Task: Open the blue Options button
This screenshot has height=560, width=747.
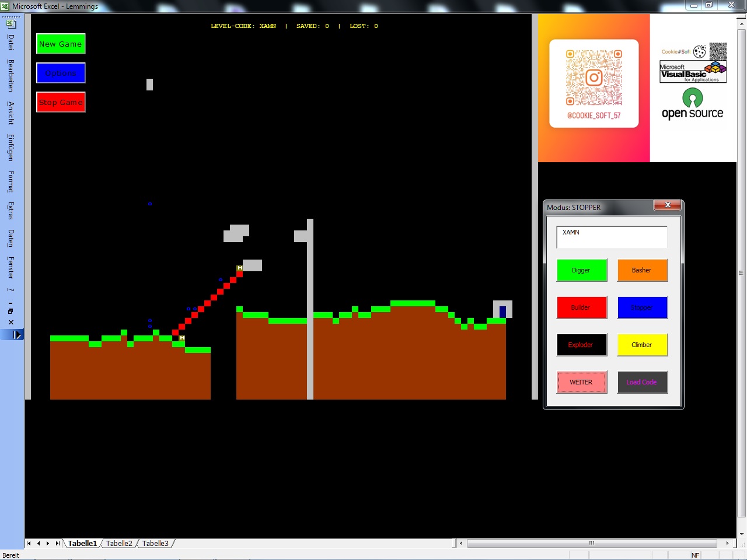Action: coord(61,73)
